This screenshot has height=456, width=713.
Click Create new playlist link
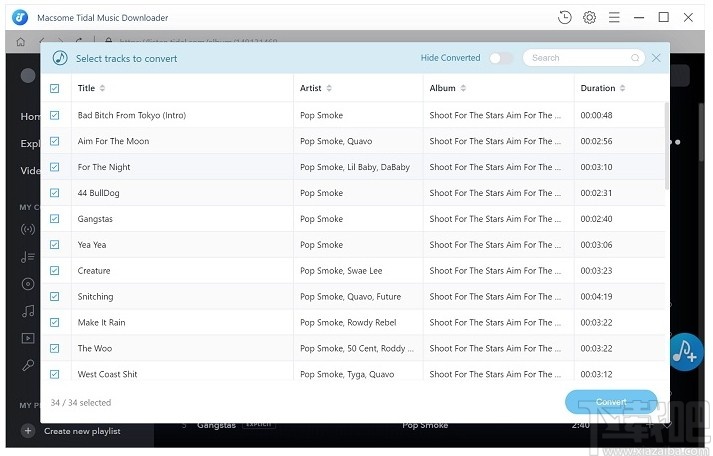(x=82, y=431)
